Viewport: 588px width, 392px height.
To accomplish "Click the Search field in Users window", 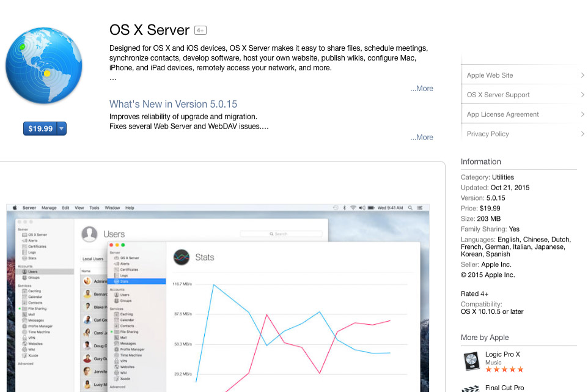I will tap(281, 234).
